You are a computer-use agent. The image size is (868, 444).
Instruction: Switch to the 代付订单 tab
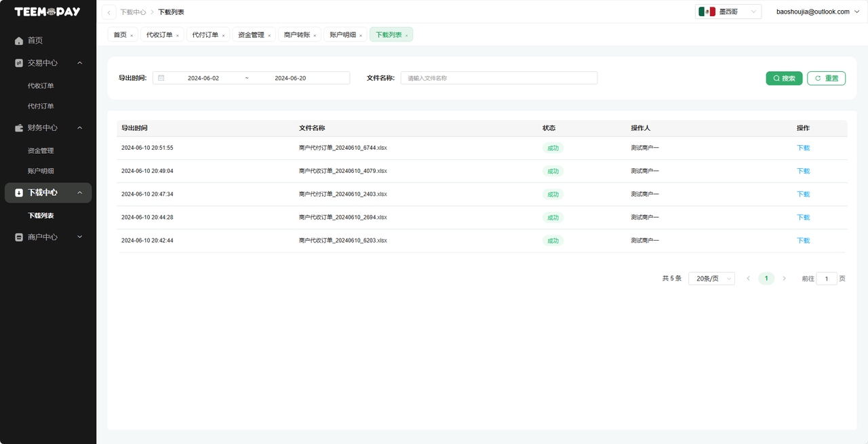[205, 35]
